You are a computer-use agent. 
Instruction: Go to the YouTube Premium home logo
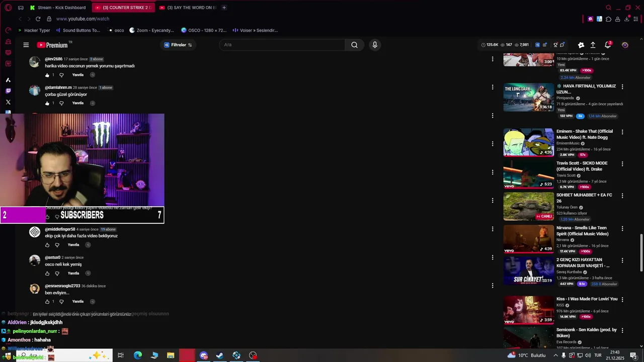[52, 45]
